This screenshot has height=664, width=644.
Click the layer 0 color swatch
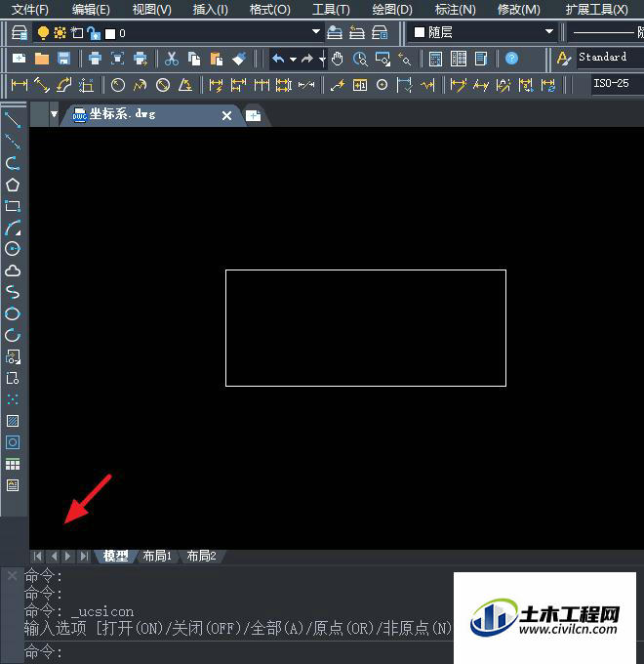(110, 34)
